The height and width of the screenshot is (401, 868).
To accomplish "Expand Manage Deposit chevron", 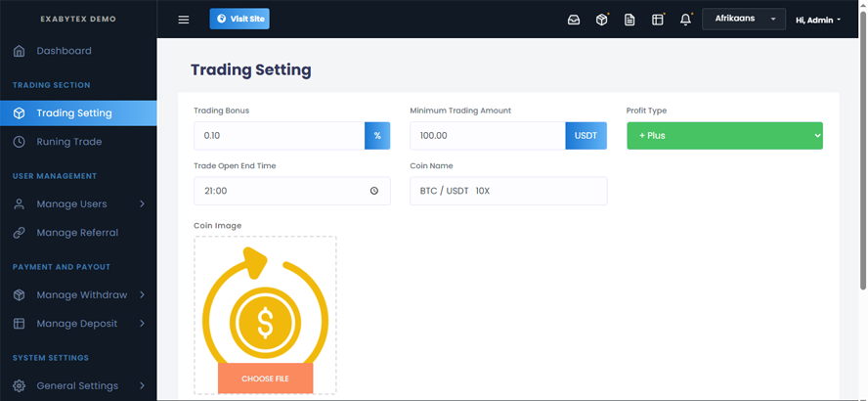I will pos(143,324).
